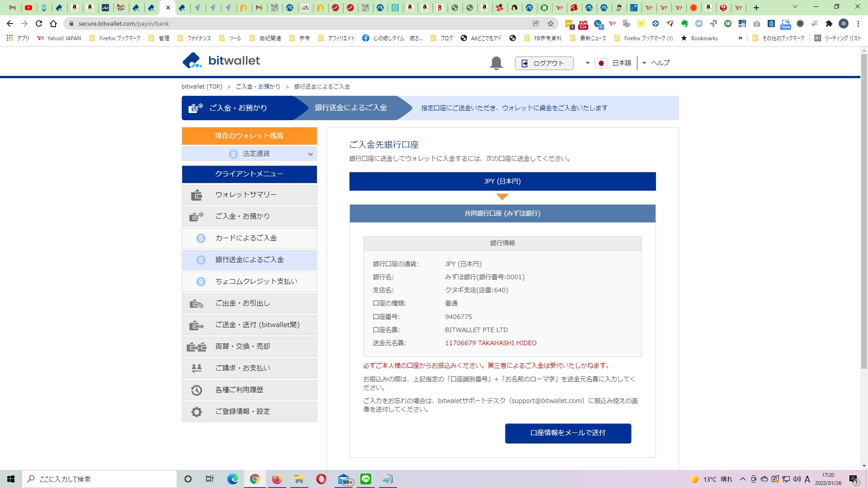The height and width of the screenshot is (488, 868).
Task: Open Windows Start menu
Action: click(11, 479)
